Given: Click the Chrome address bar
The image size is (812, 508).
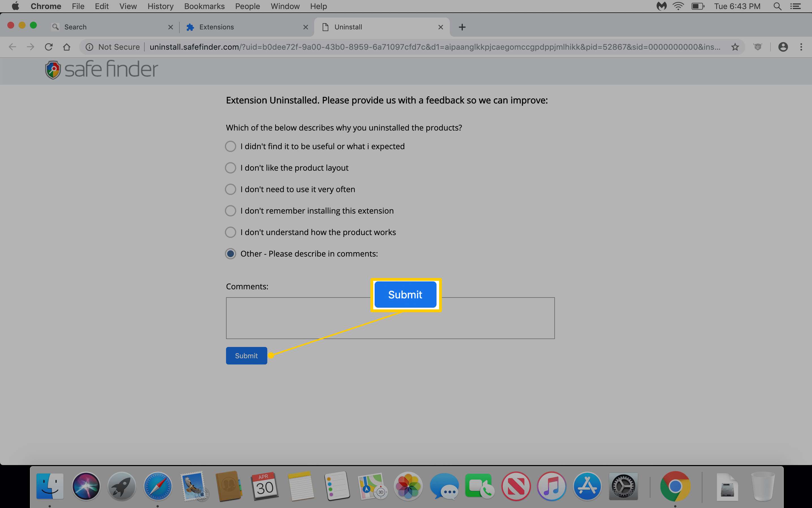Looking at the screenshot, I should [x=406, y=47].
